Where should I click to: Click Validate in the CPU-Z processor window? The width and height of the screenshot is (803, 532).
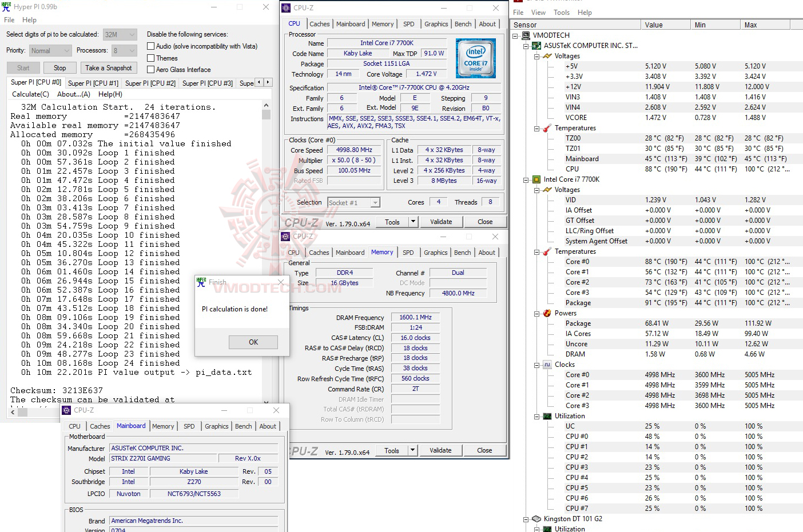coord(441,222)
